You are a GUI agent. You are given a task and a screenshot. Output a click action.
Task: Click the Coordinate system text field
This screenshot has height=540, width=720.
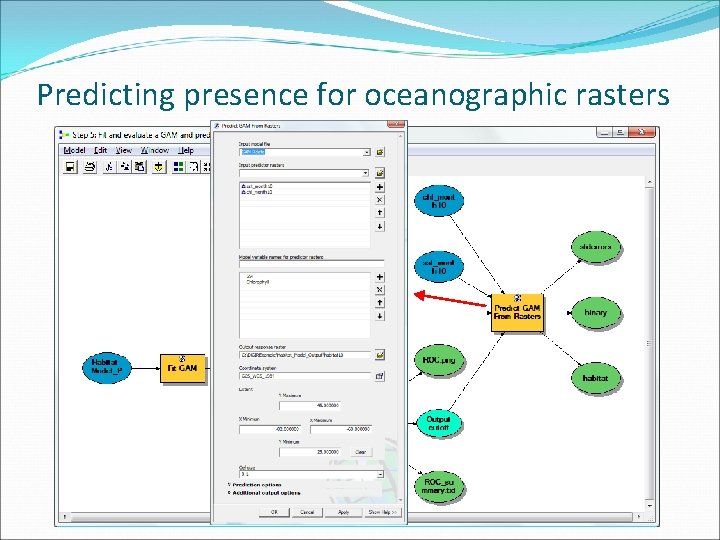tap(305, 376)
